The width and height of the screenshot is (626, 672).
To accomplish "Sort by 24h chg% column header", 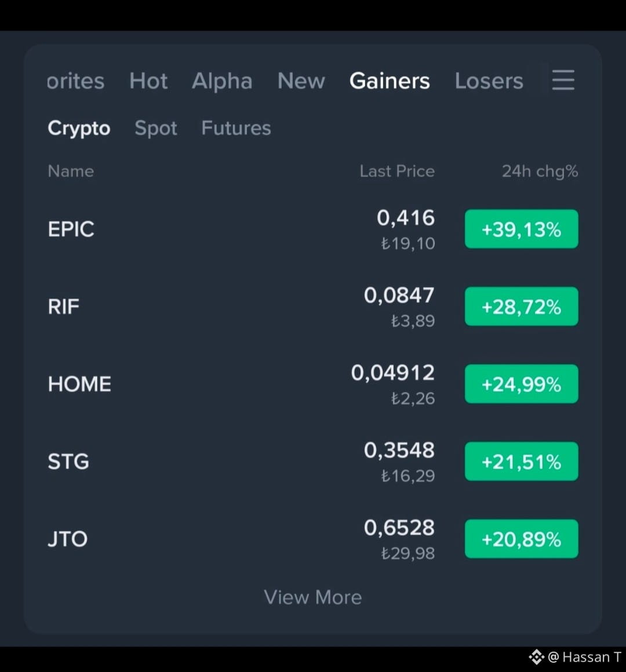I will point(540,171).
